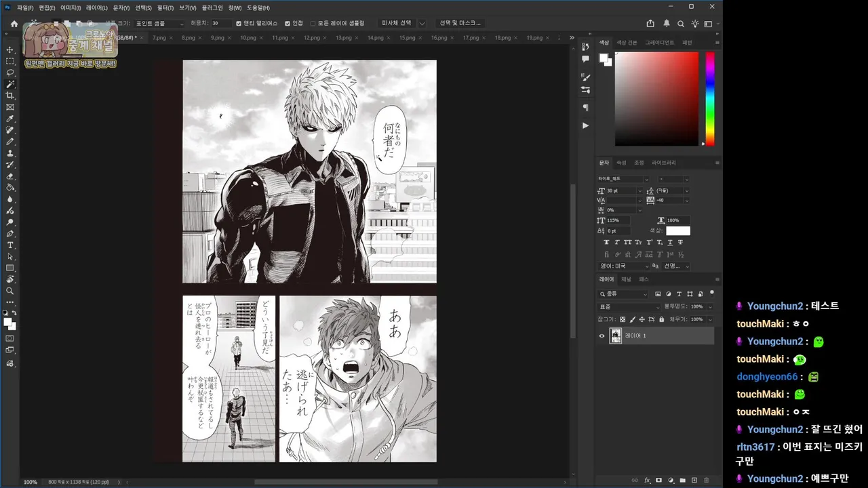Open the search magnifier icon top right

pos(681,23)
